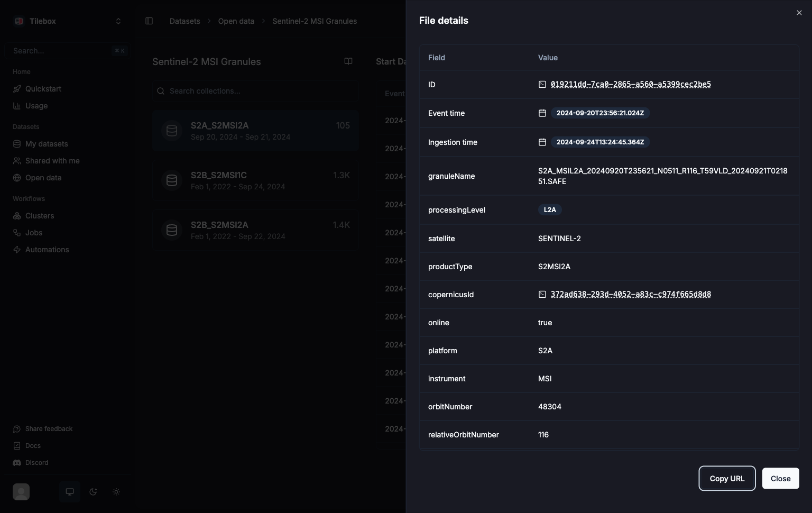Click the Discord icon
Image resolution: width=812 pixels, height=513 pixels.
(17, 463)
